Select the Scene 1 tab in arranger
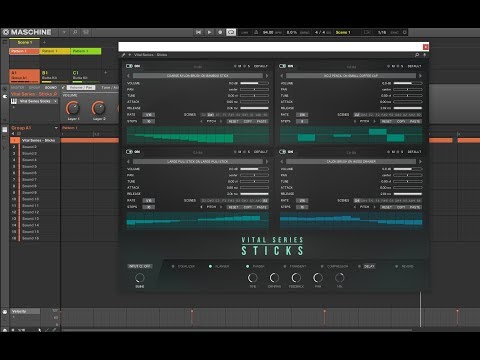The image size is (480, 360). pos(25,43)
